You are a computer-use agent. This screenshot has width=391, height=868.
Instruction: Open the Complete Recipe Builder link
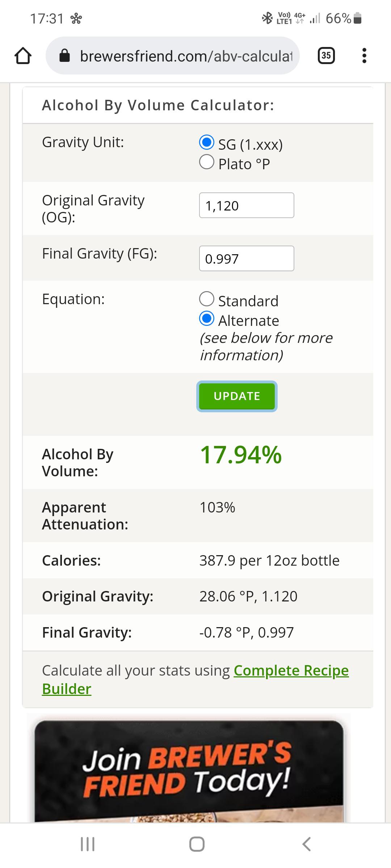pos(291,670)
